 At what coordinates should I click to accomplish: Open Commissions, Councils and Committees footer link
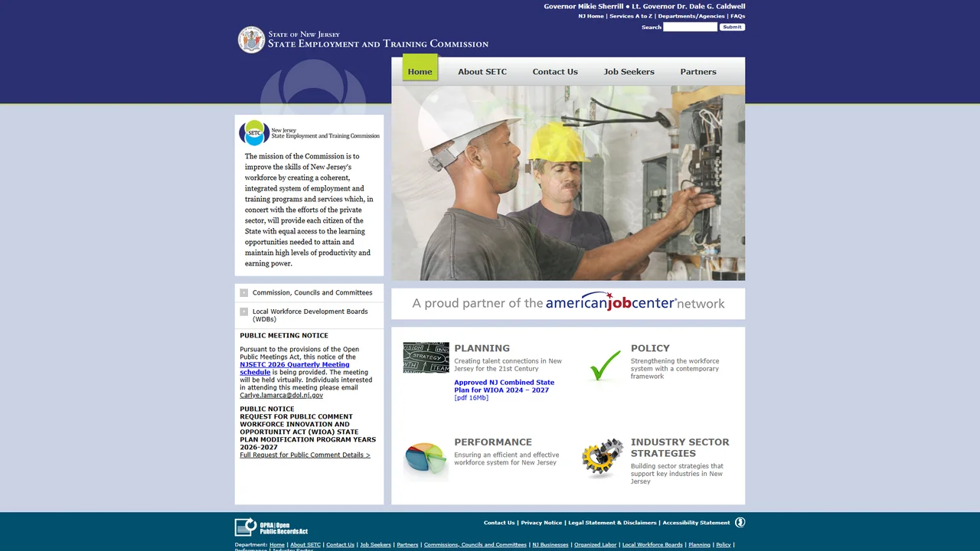click(x=475, y=545)
